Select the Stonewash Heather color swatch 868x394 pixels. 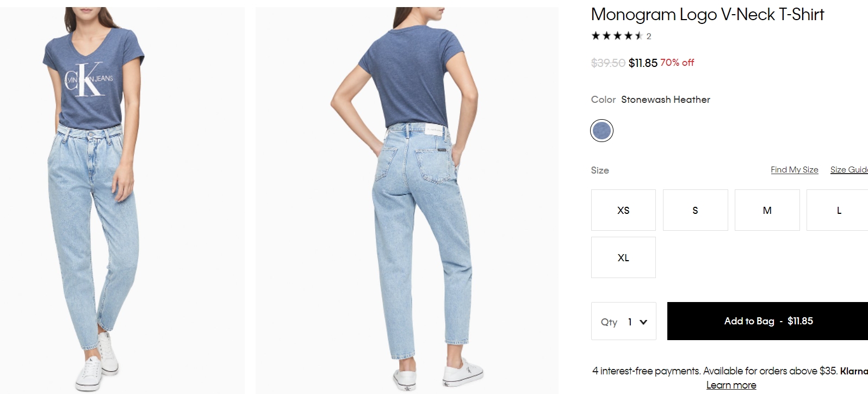pyautogui.click(x=602, y=131)
